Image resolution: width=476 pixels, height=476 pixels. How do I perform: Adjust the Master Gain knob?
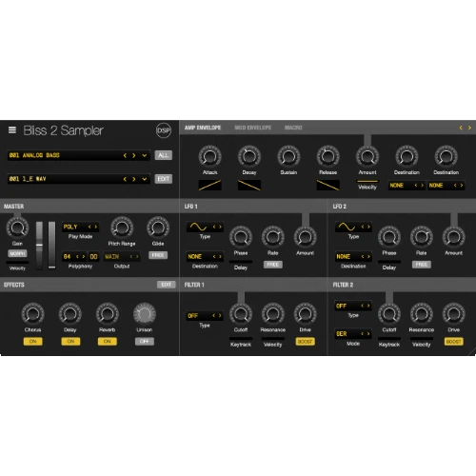pos(17,228)
